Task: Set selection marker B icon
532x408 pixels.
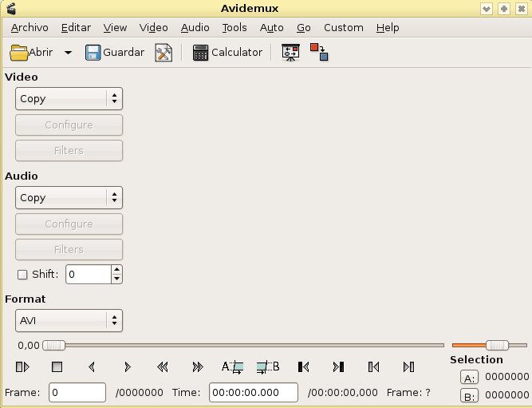Action: pyautogui.click(x=268, y=367)
